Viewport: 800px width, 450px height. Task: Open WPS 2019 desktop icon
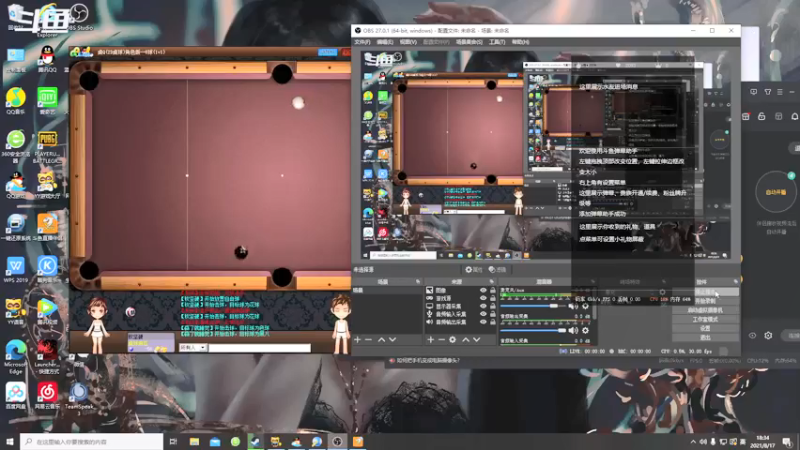16,269
